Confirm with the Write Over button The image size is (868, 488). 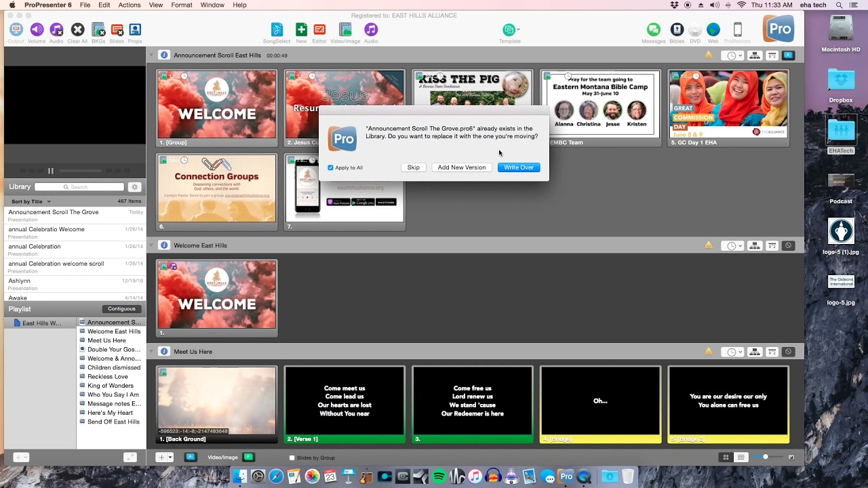(x=519, y=167)
